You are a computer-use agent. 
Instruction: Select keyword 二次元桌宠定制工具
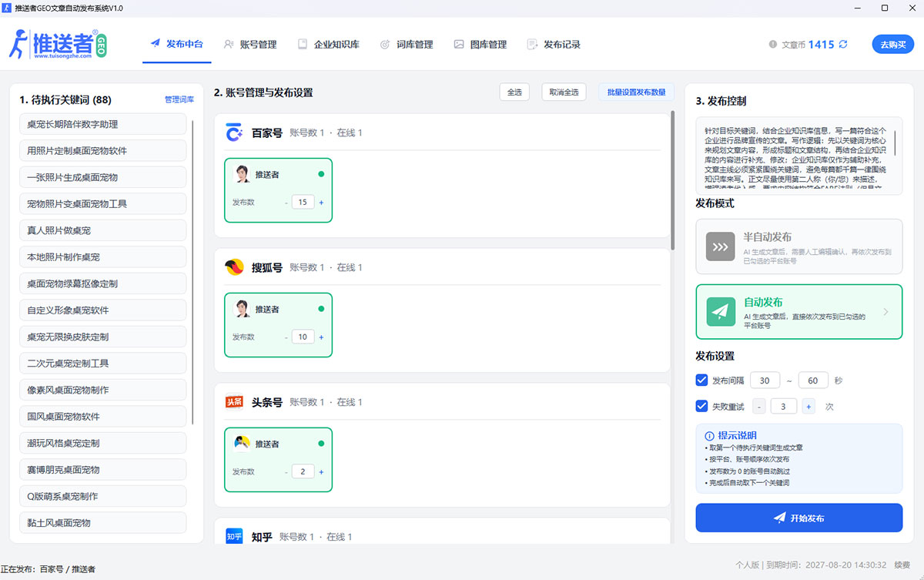103,363
